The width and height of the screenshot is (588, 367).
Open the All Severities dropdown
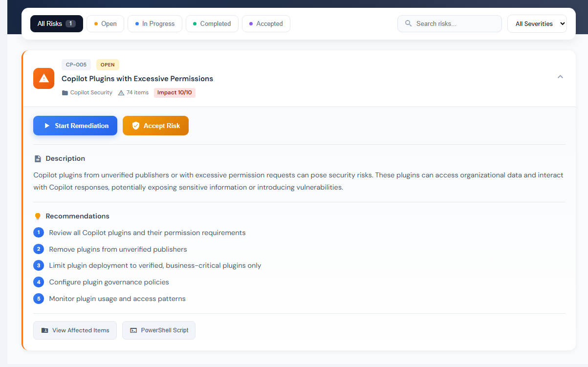click(x=537, y=23)
